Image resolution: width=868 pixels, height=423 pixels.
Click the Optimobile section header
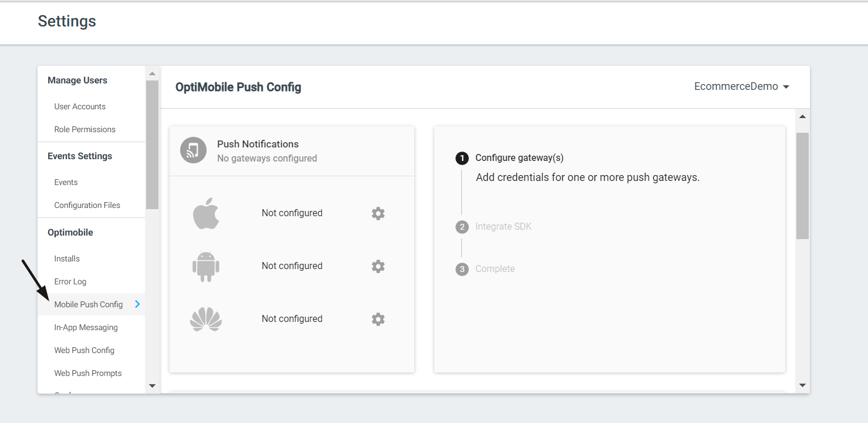[x=70, y=233]
